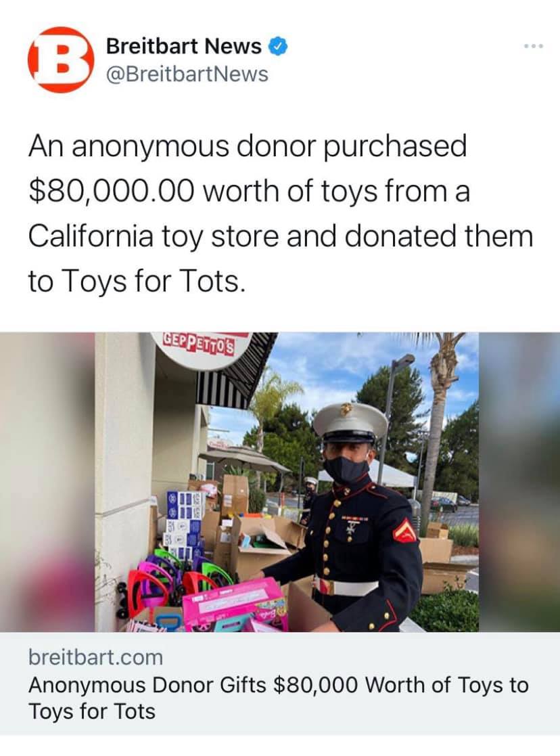The height and width of the screenshot is (756, 560).
Task: Click the pink toy box in photo
Action: pos(235,606)
